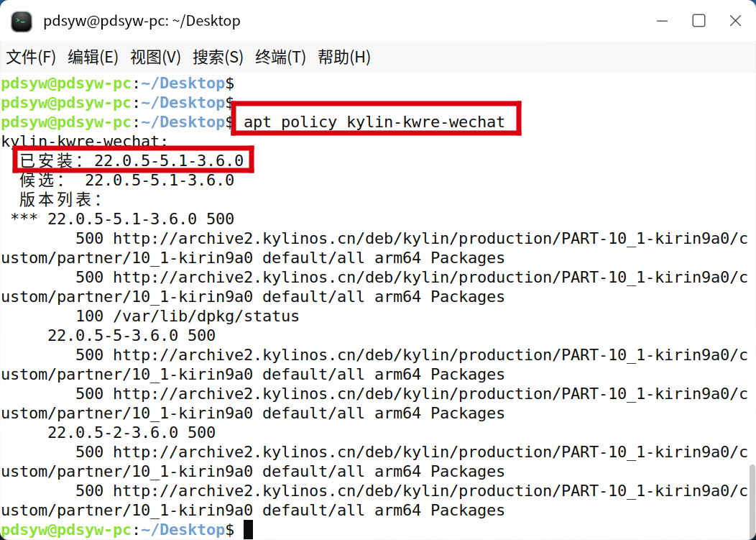Image resolution: width=756 pixels, height=540 pixels.
Task: Click the terminal app icon in title bar
Action: tap(22, 22)
